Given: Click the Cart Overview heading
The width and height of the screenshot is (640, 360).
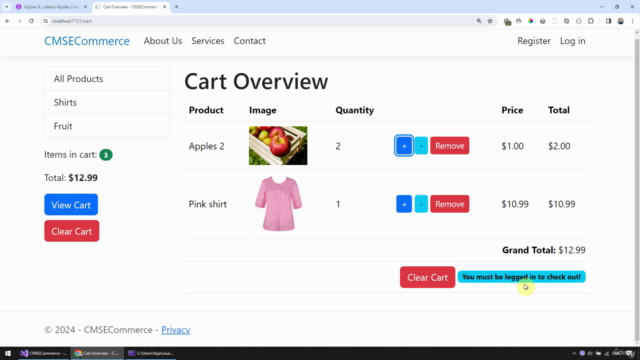Looking at the screenshot, I should pyautogui.click(x=256, y=81).
